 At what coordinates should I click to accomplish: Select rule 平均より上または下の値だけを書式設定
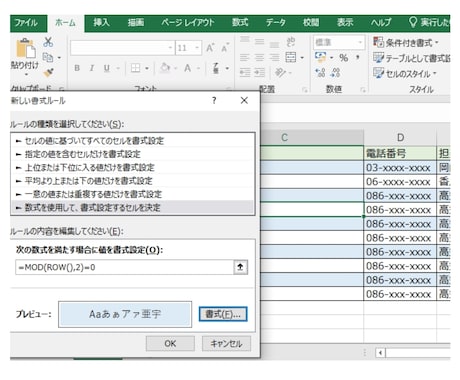[x=133, y=181]
